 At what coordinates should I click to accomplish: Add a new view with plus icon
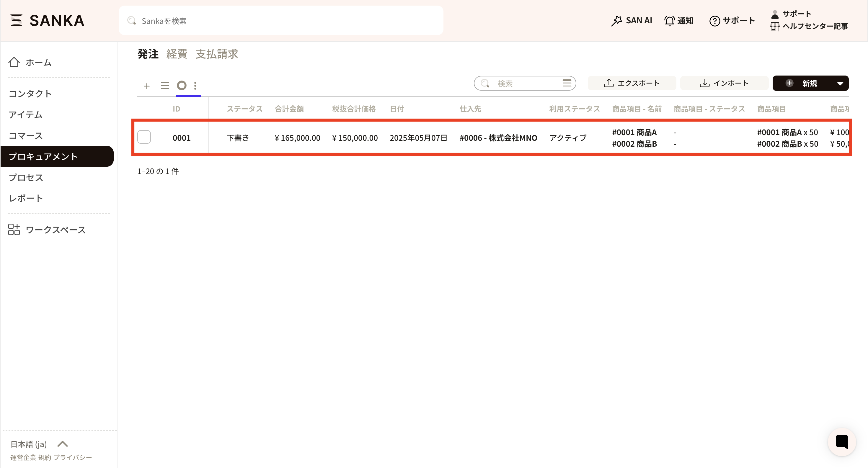click(x=146, y=86)
